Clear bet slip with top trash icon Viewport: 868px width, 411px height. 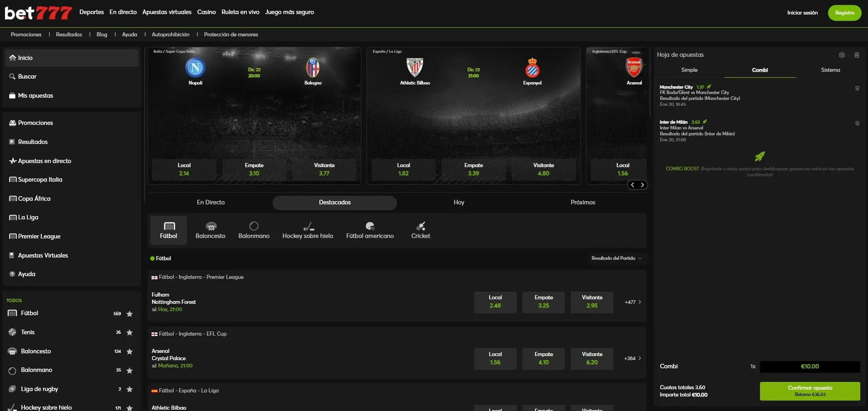(x=857, y=55)
